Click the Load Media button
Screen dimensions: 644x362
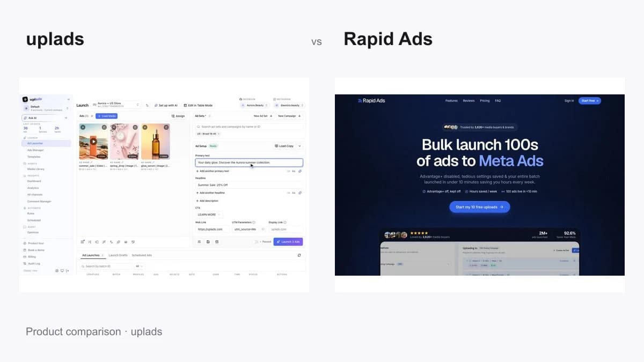click(107, 116)
